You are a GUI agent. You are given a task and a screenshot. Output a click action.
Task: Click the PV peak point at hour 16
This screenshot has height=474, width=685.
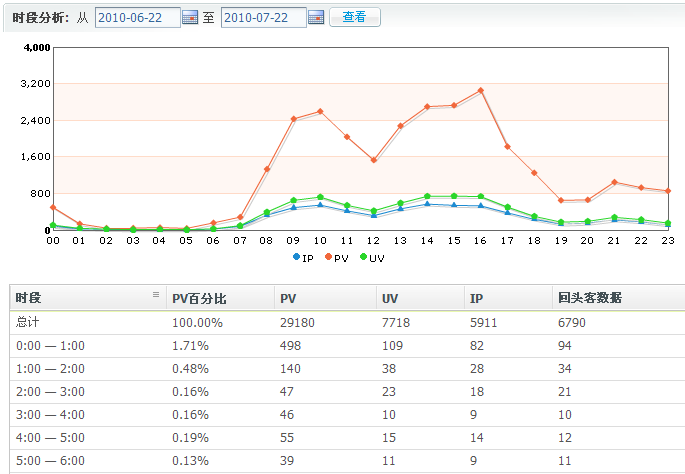tap(481, 90)
